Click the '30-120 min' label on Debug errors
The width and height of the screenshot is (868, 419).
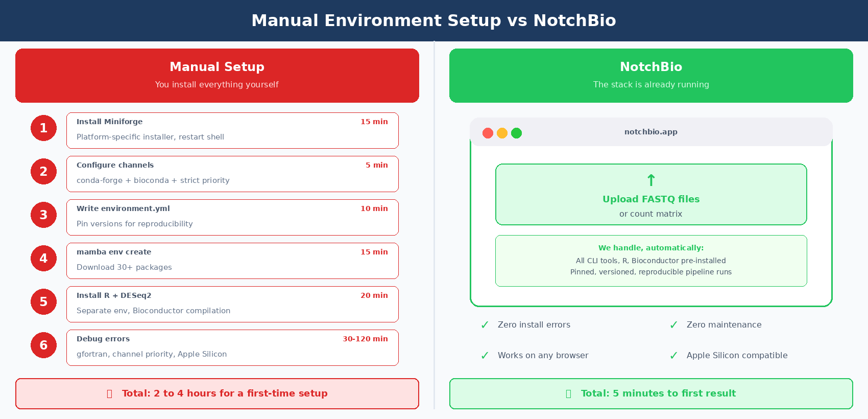pyautogui.click(x=365, y=339)
